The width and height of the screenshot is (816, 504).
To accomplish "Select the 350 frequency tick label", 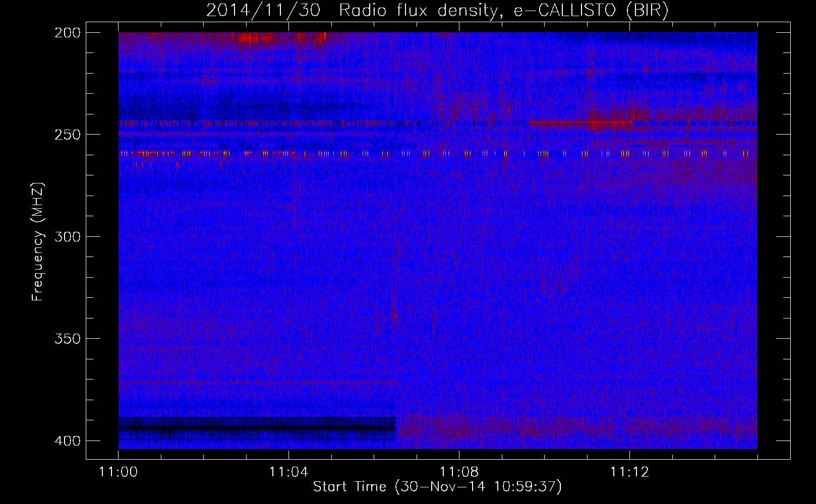I will point(68,339).
